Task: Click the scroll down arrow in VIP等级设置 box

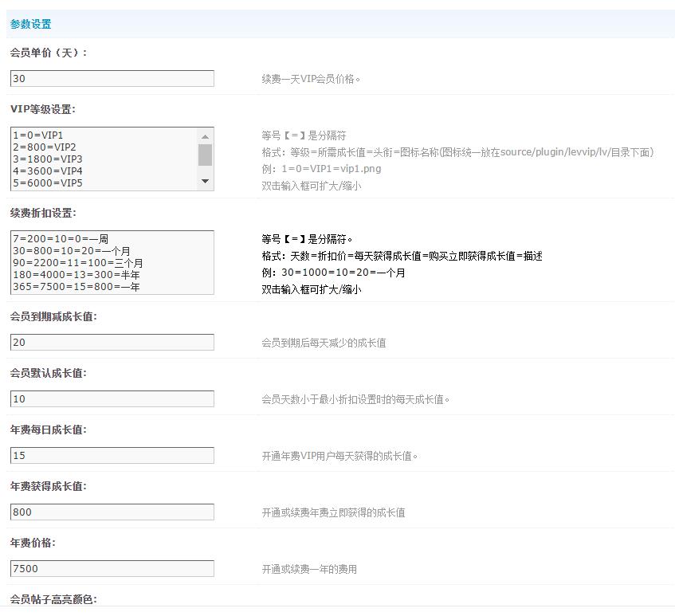Action: pyautogui.click(x=206, y=182)
